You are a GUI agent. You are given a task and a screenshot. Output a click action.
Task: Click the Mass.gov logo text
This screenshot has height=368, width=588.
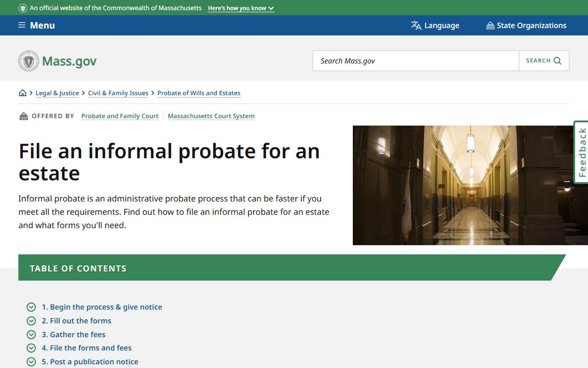69,61
